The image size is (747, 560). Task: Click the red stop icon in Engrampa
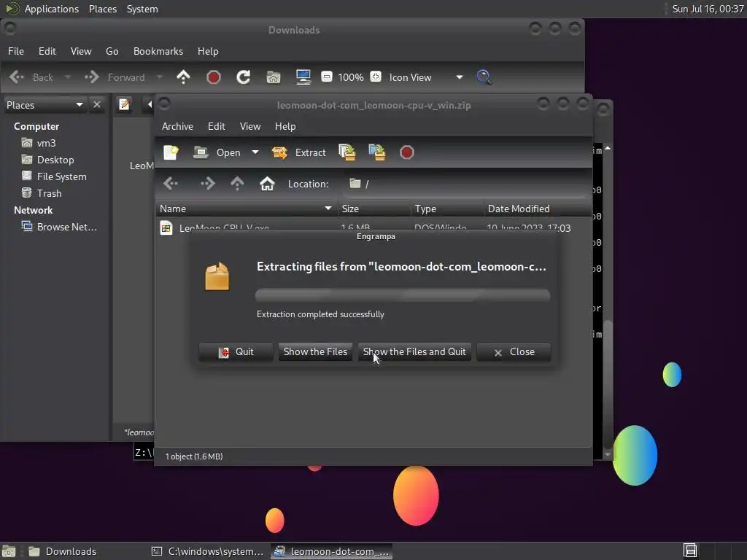[x=407, y=152]
